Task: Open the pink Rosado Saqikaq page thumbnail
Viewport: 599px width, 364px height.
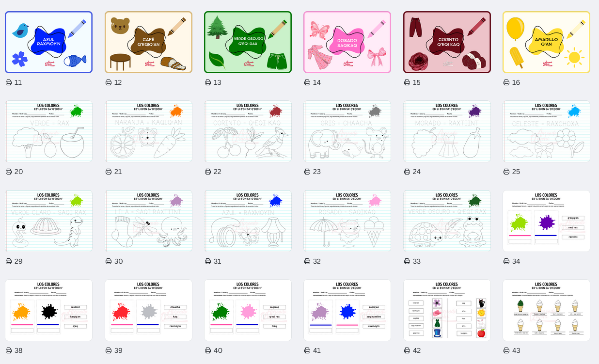Action: tap(347, 42)
